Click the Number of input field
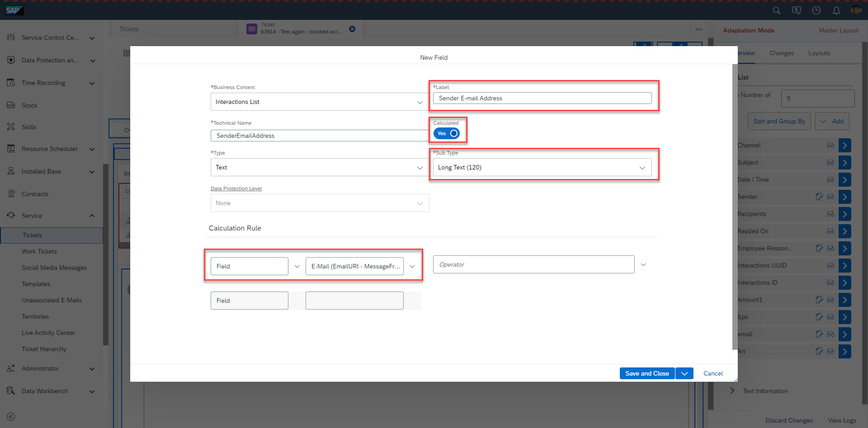The width and height of the screenshot is (868, 428). (818, 99)
